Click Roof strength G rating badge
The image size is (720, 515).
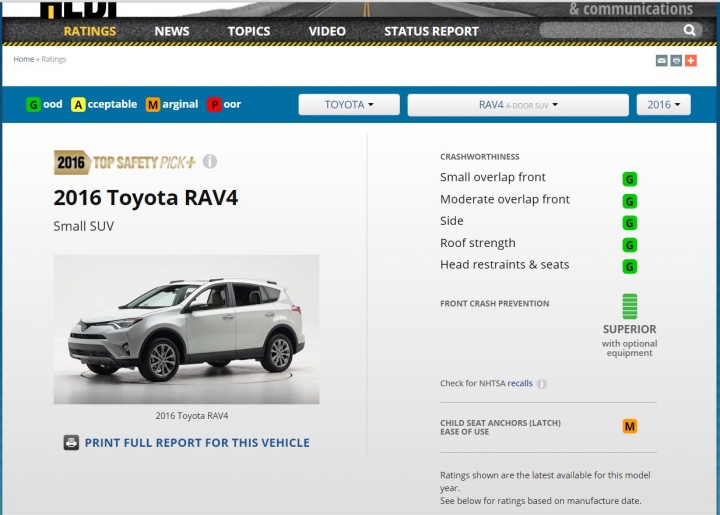click(630, 245)
